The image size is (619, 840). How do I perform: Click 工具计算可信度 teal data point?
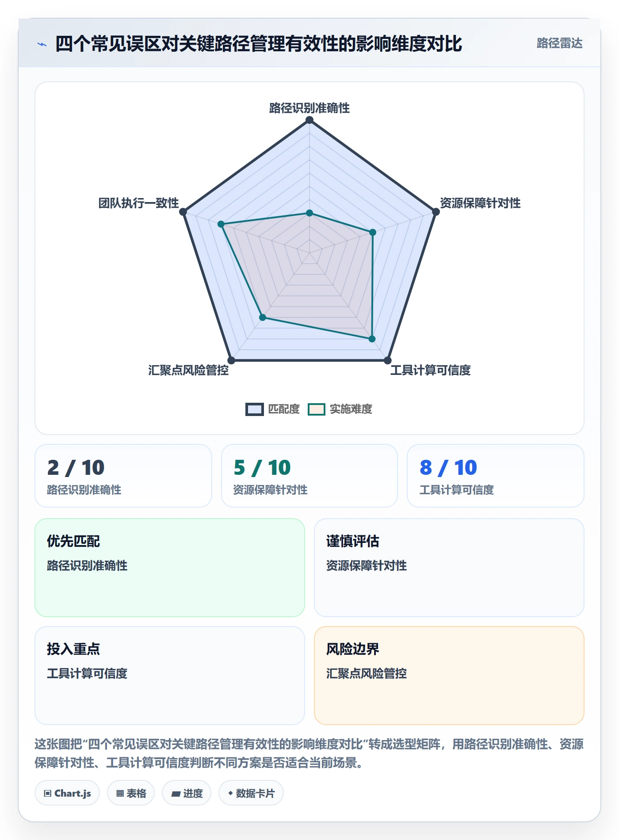point(372,339)
